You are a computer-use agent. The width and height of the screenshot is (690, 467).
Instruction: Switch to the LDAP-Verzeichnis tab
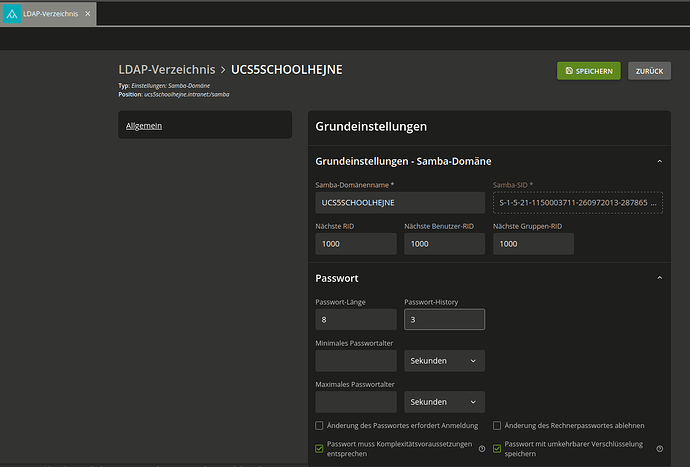(48, 14)
